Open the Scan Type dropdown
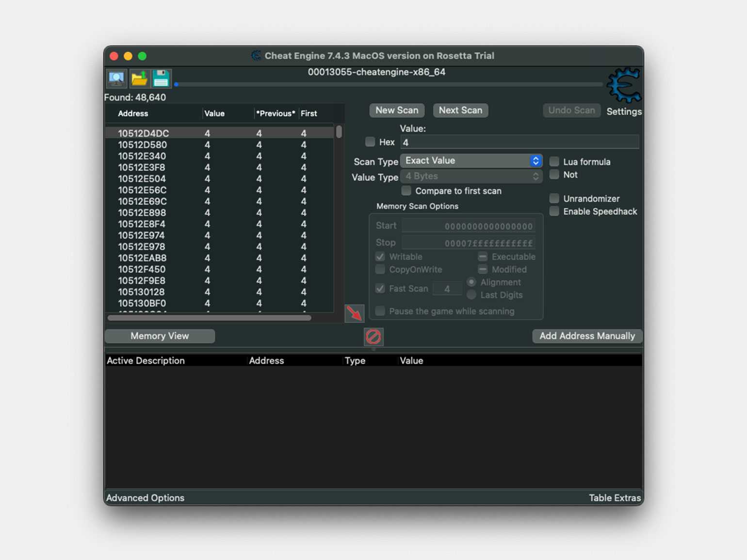The height and width of the screenshot is (560, 747). [471, 160]
